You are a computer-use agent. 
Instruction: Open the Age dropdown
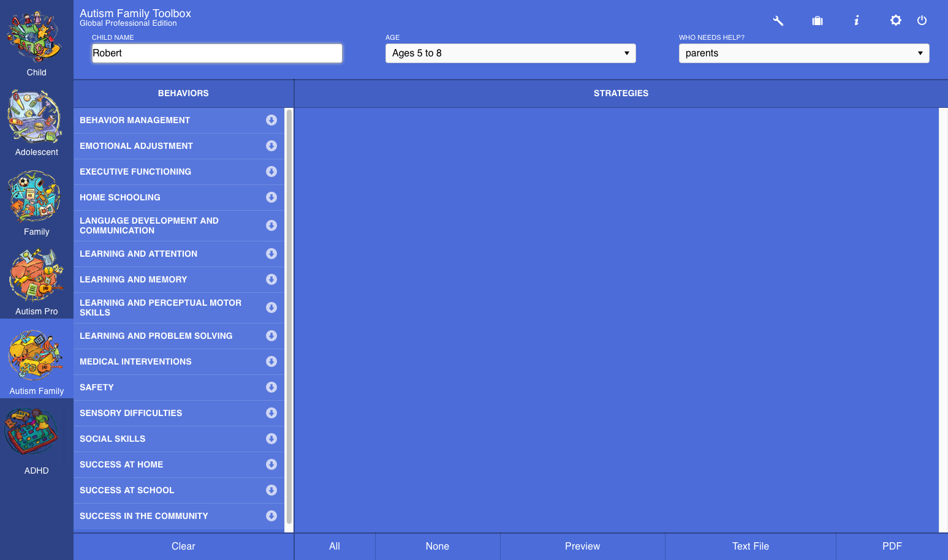click(510, 53)
